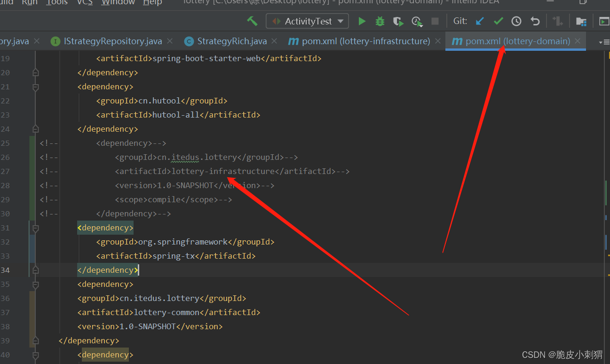Debug ActivityTest using the bug icon
The height and width of the screenshot is (364, 610).
click(380, 21)
